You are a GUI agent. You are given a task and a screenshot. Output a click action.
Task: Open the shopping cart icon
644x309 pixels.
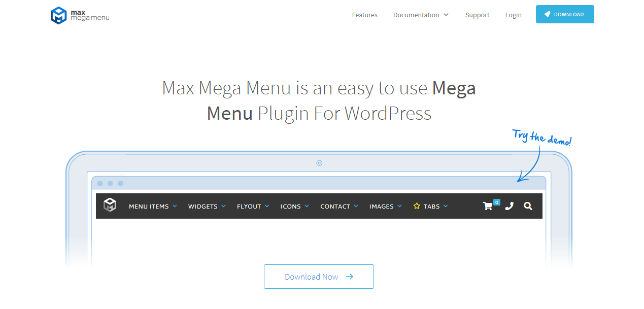(488, 206)
